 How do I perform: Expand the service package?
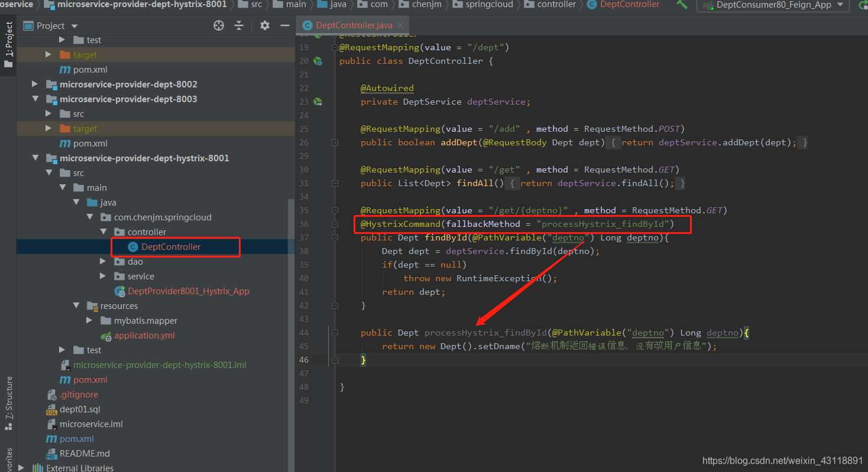tap(103, 276)
